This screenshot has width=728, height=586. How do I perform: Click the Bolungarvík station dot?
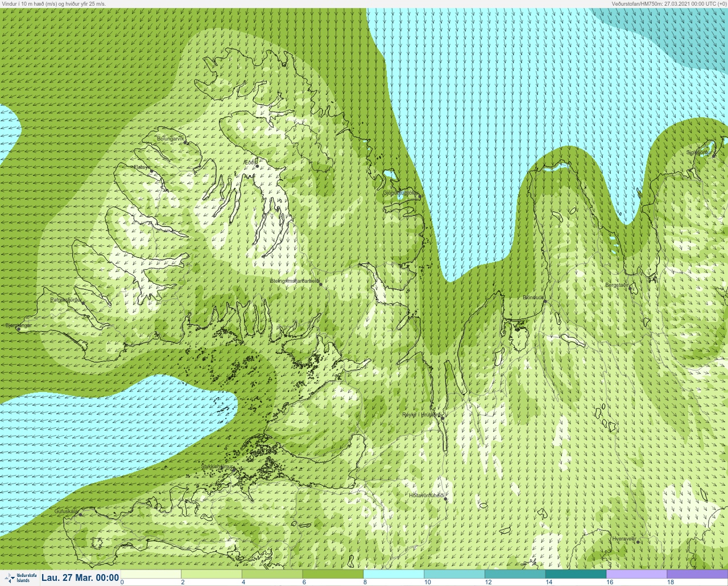[x=186, y=143]
